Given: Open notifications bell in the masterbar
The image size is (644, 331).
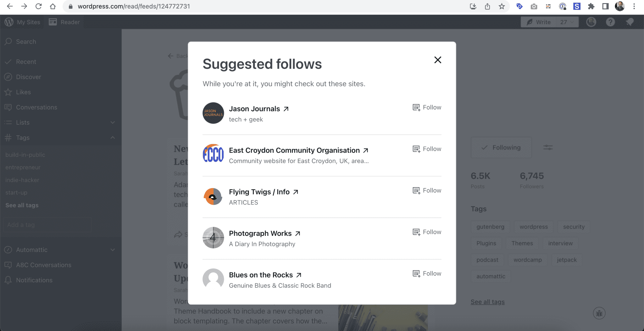Looking at the screenshot, I should (x=630, y=22).
